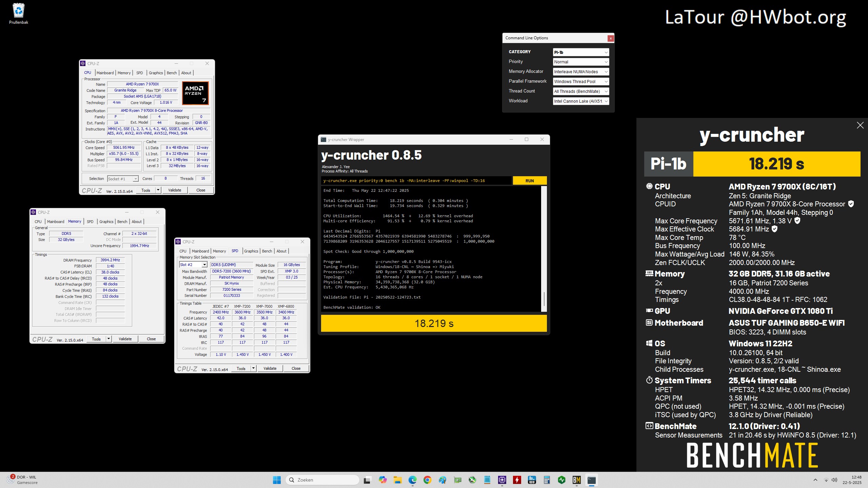Viewport: 868px width, 488px height.
Task: Click the Zoeken search box in taskbar
Action: (x=322, y=480)
